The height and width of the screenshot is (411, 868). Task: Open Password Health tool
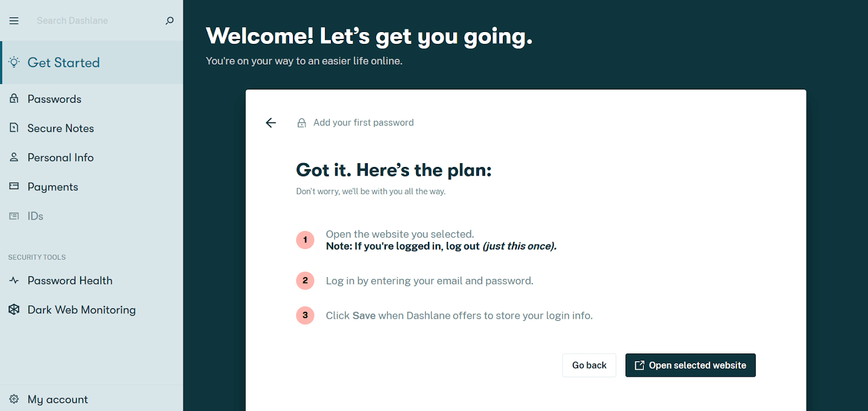click(x=70, y=281)
